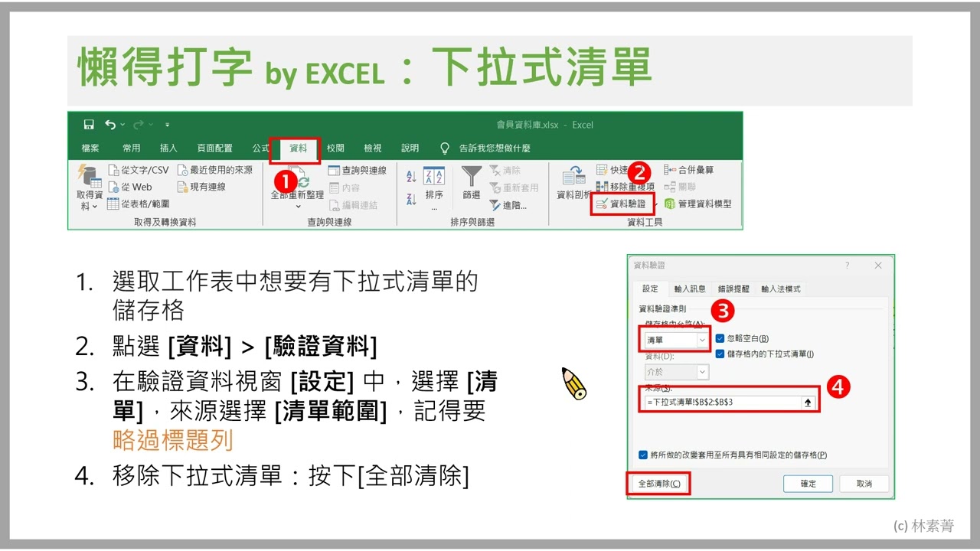
Task: Click the range-select arrow in 來源 field
Action: (808, 402)
